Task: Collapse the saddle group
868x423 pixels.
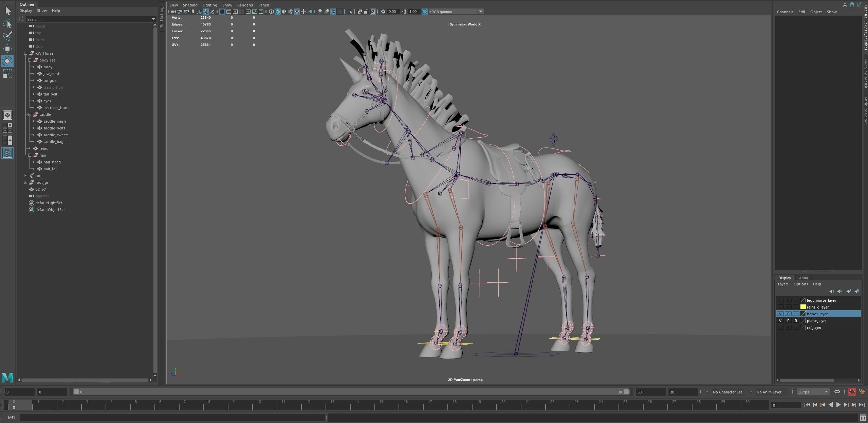Action: pyautogui.click(x=30, y=114)
